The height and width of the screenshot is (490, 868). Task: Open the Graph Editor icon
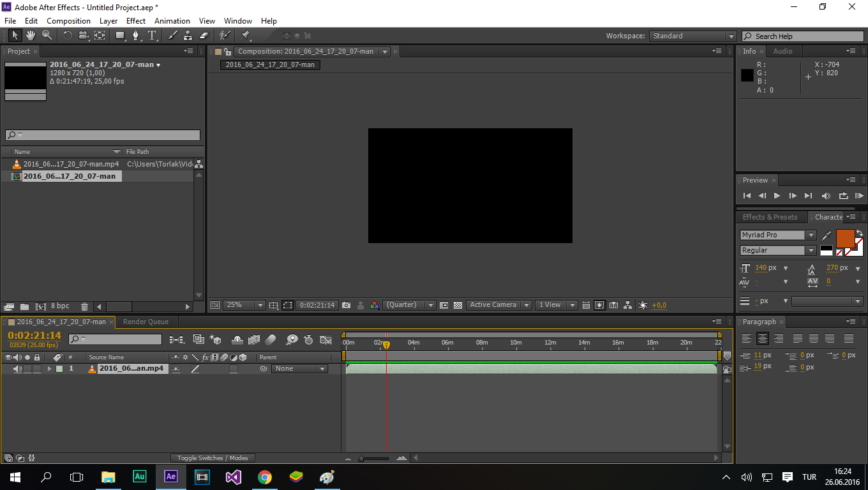(x=325, y=339)
